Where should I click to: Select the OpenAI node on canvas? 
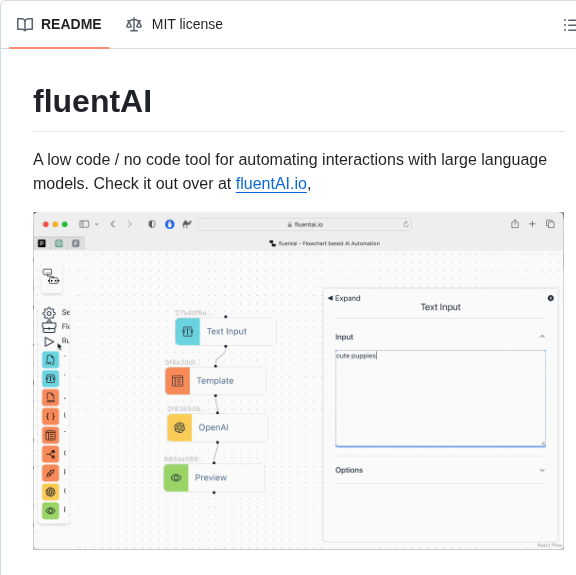(x=217, y=427)
